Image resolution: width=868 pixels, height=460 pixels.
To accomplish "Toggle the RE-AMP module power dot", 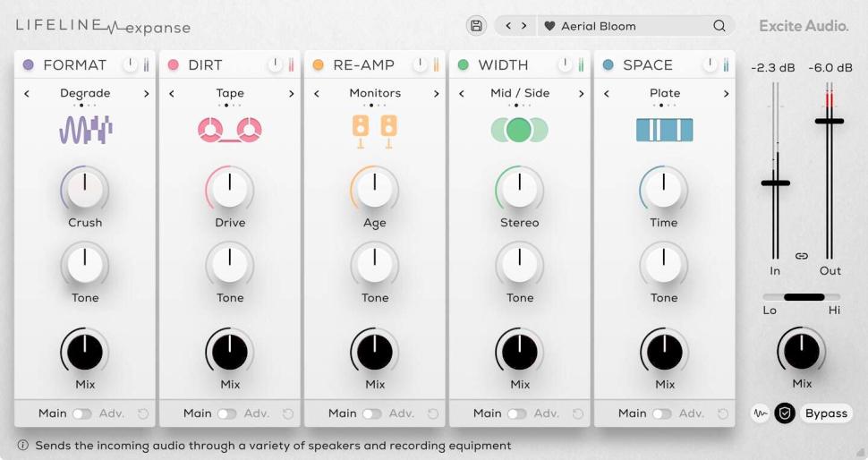I will pyautogui.click(x=319, y=64).
